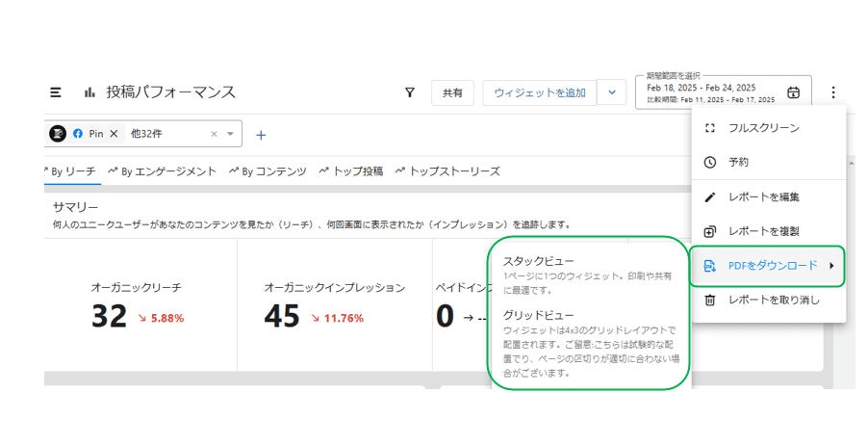Select フルスクリーン from the menu
This screenshot has height=445, width=868.
pyautogui.click(x=763, y=128)
